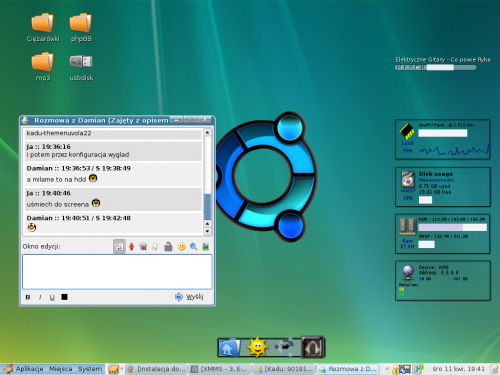Click the red user info icon in chat toolbar
500x375 pixels.
pyautogui.click(x=131, y=247)
